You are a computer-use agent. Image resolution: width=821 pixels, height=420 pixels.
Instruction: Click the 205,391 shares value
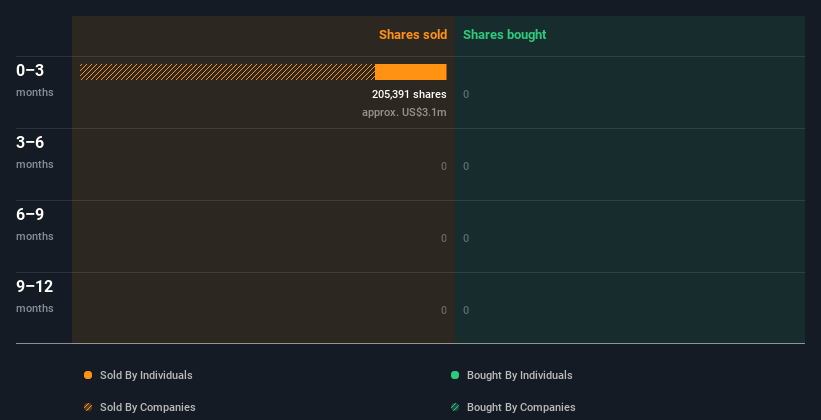point(409,94)
